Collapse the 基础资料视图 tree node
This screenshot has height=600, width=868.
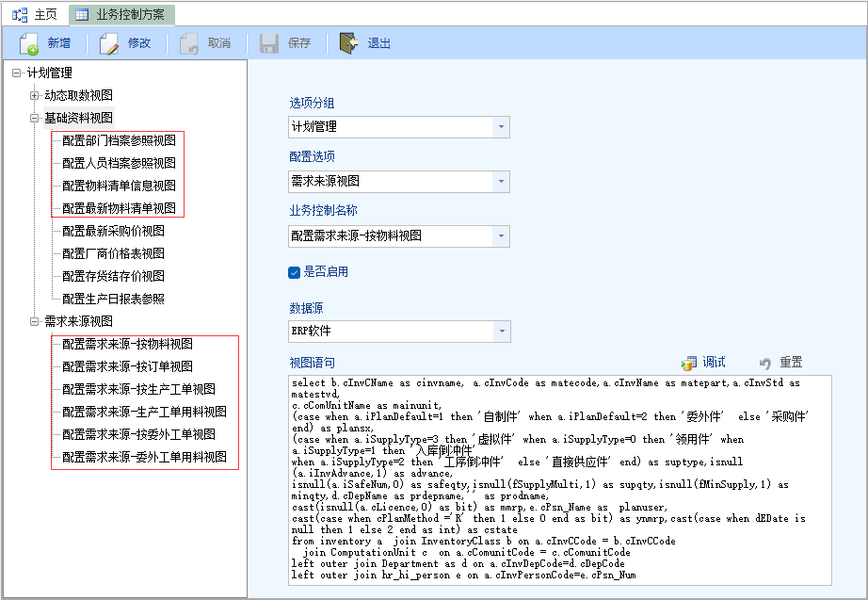click(x=35, y=118)
